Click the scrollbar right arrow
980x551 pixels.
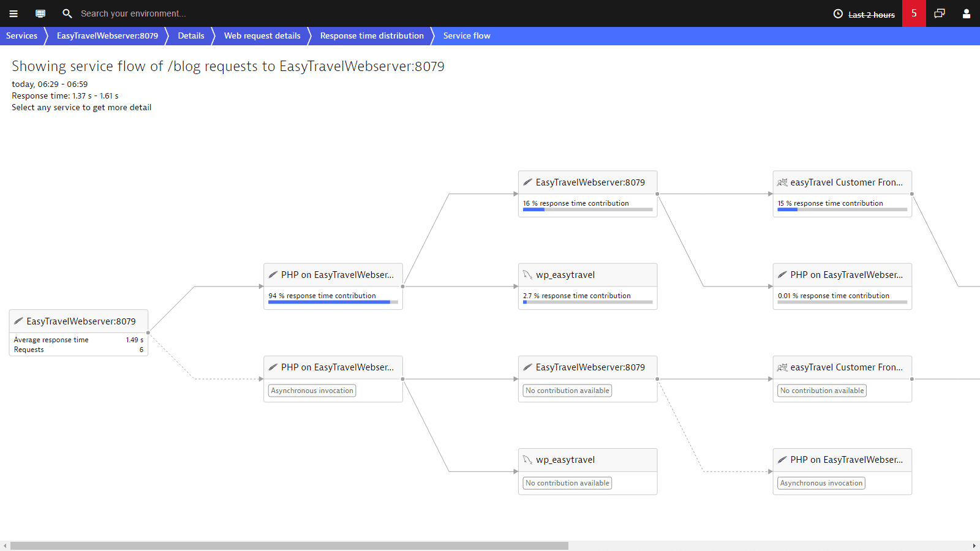[974, 545]
